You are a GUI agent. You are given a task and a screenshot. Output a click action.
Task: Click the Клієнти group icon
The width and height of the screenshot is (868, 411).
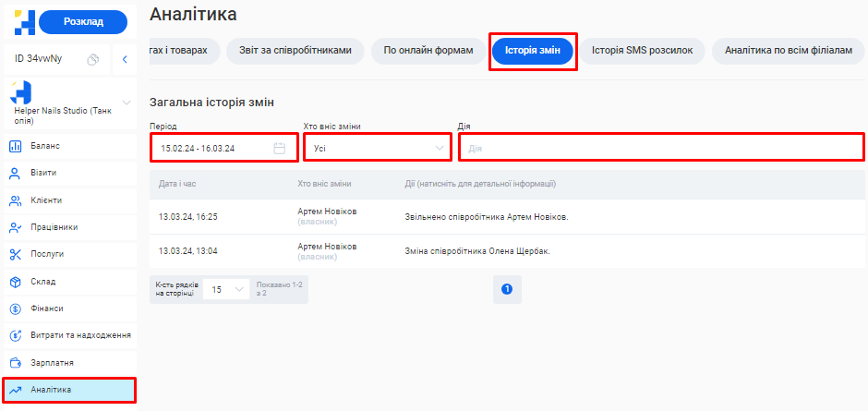(15, 200)
